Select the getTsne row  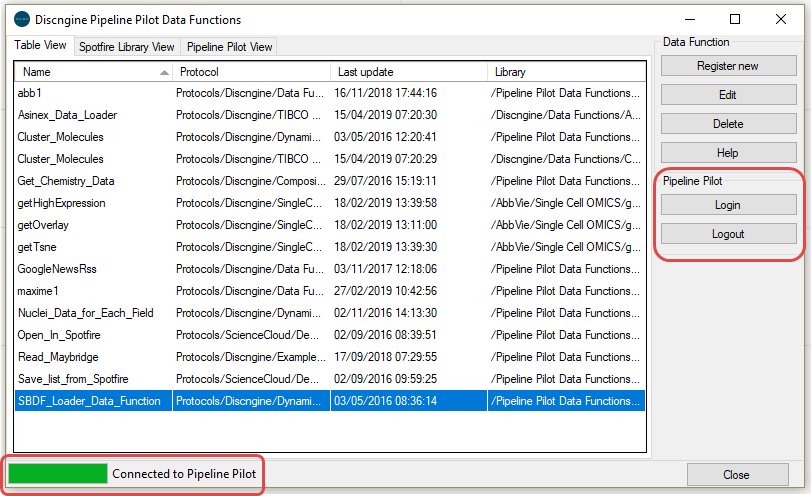click(x=330, y=247)
